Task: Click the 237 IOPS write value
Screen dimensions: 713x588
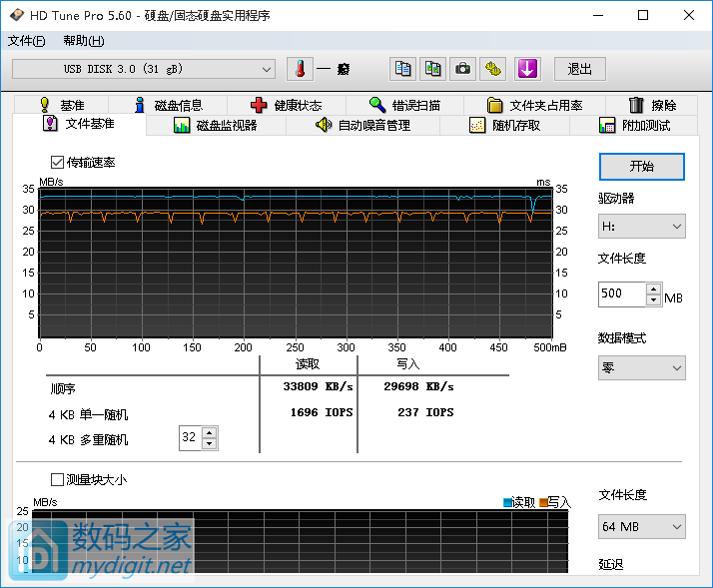Action: [425, 412]
